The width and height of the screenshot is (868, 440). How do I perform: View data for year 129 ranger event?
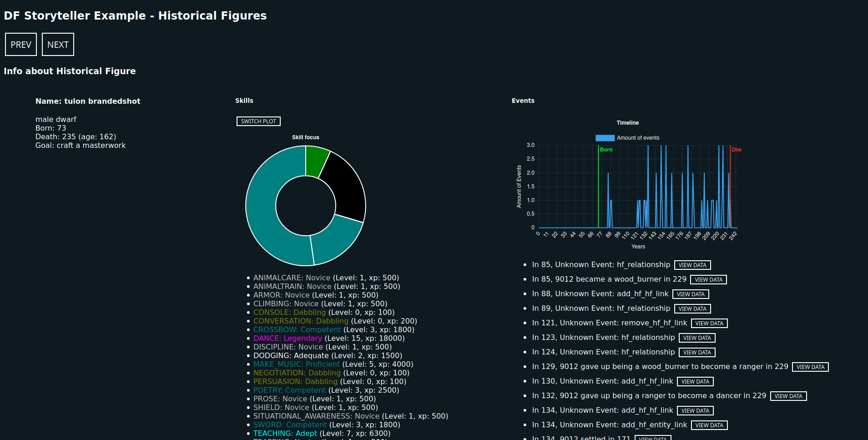tap(810, 367)
